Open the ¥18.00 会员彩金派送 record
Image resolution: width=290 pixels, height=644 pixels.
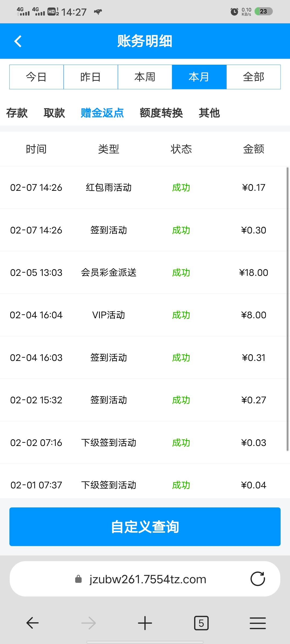[x=143, y=272]
